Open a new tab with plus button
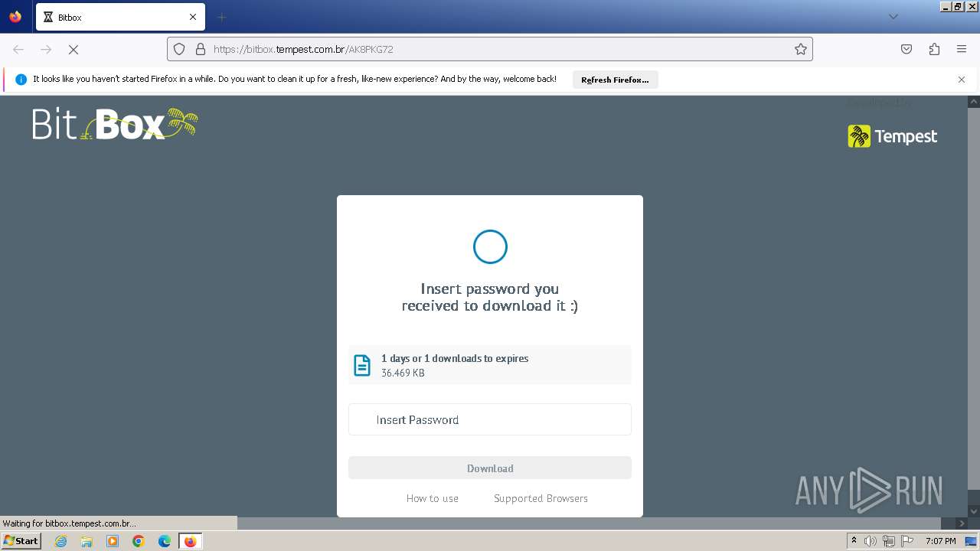The image size is (980, 551). click(x=221, y=17)
